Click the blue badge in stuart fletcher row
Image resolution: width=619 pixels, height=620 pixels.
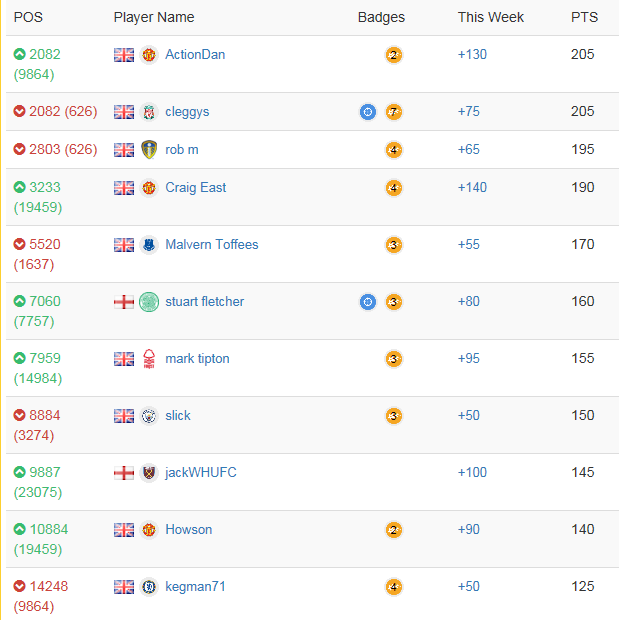pos(368,302)
